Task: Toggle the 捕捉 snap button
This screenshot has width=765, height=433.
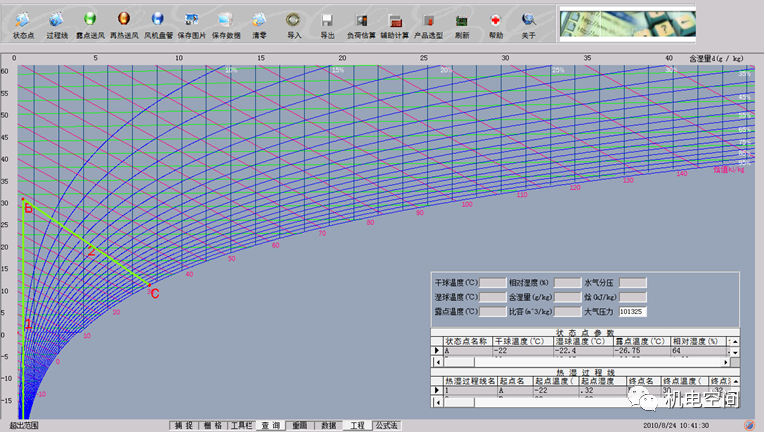Action: point(184,426)
